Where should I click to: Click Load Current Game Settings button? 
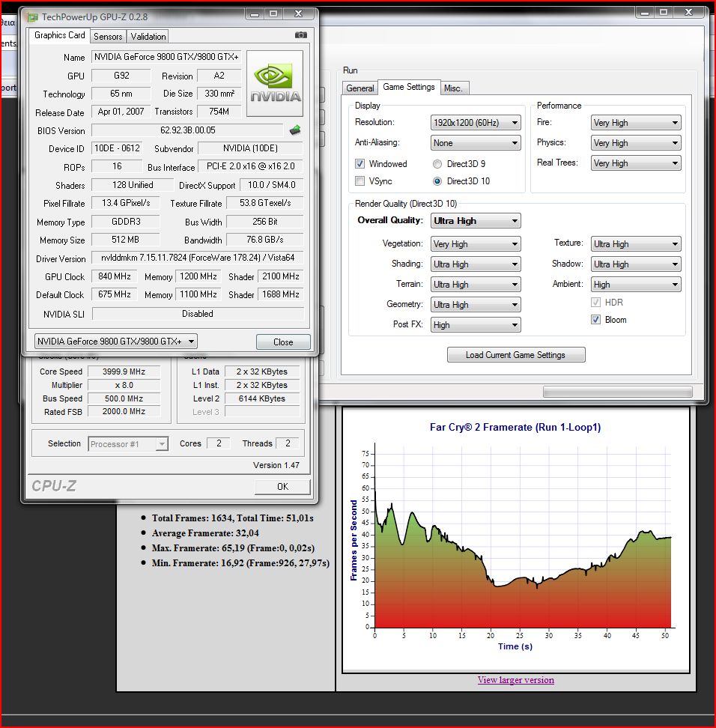pyautogui.click(x=516, y=355)
